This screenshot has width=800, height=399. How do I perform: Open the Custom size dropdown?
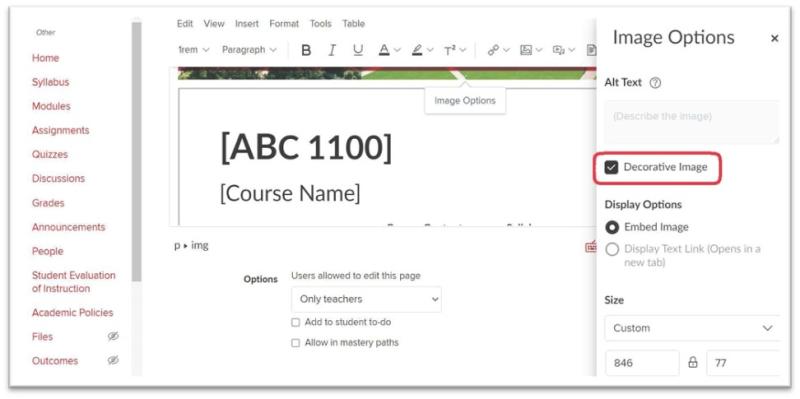[693, 328]
